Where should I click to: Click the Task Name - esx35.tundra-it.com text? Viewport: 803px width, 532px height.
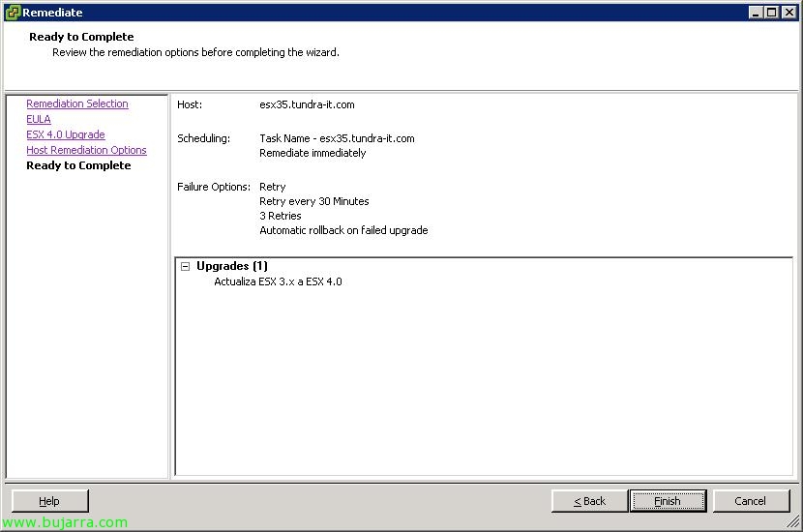click(337, 138)
